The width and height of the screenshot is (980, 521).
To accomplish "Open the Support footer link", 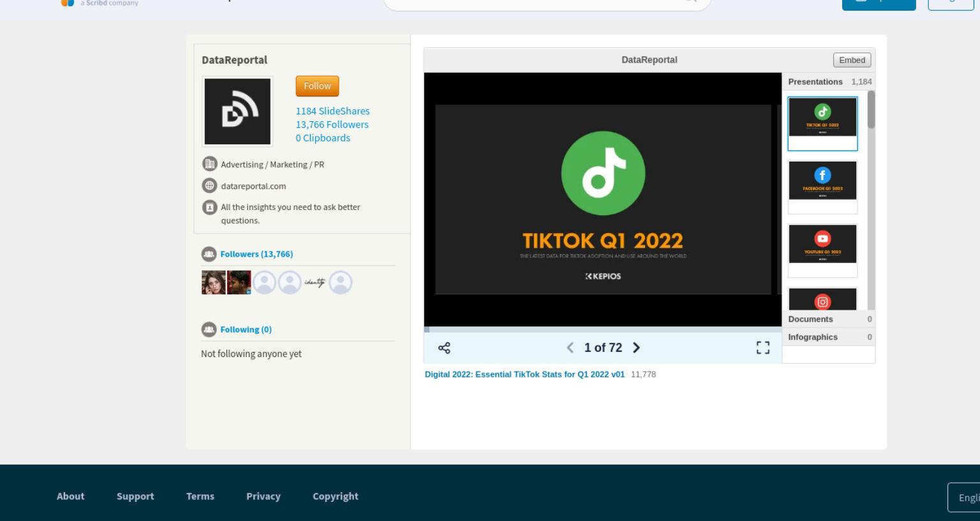I will (x=135, y=496).
